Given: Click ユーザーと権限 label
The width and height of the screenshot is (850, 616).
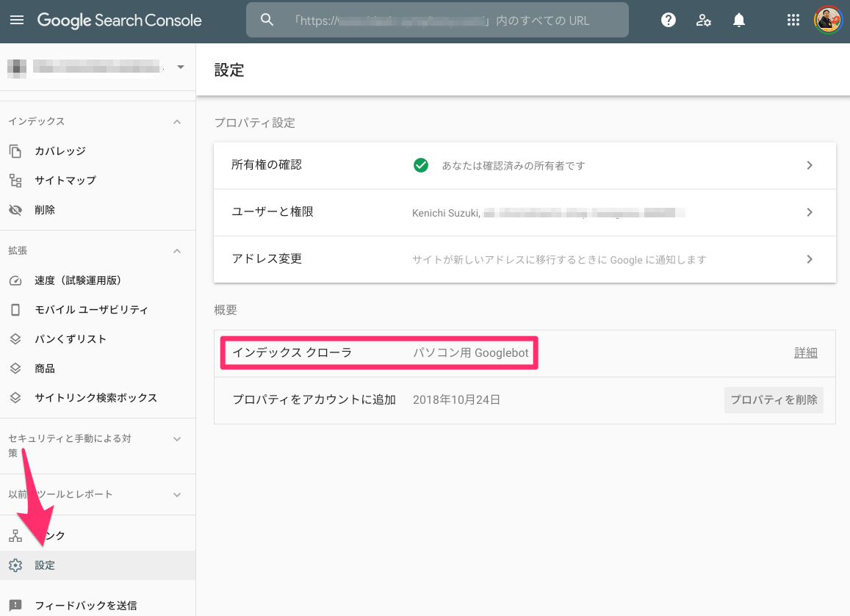Looking at the screenshot, I should (x=273, y=212).
